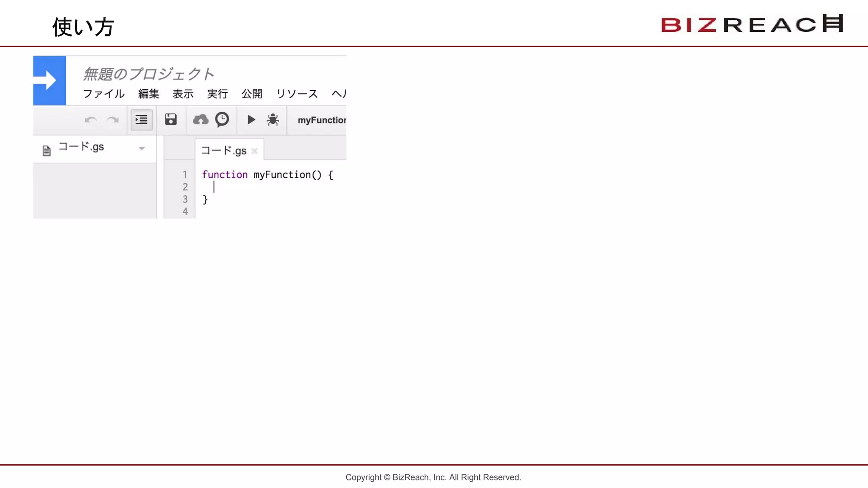
Task: Click the redo arrow icon
Action: point(112,120)
